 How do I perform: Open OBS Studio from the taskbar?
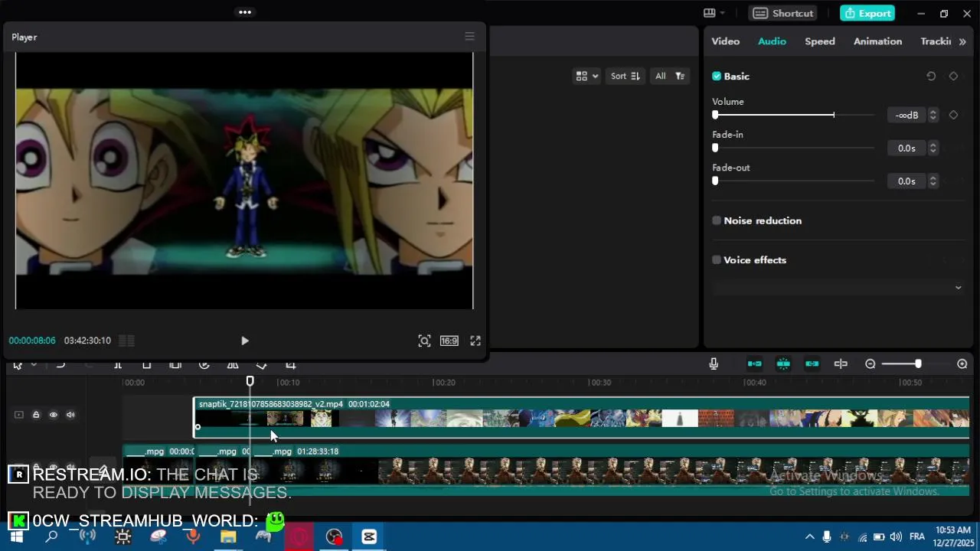pyautogui.click(x=334, y=536)
